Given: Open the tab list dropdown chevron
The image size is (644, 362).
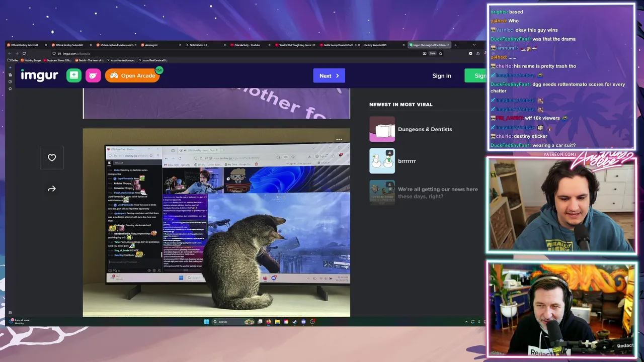Looking at the screenshot, I should click(473, 45).
